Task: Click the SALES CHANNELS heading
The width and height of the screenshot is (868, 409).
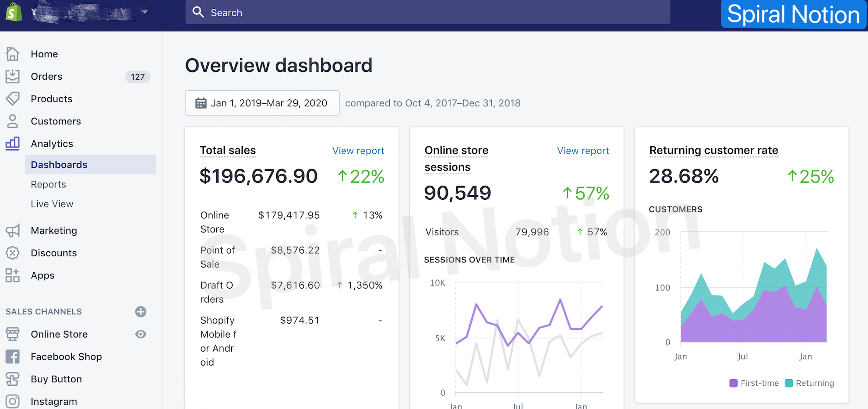Action: tap(44, 311)
